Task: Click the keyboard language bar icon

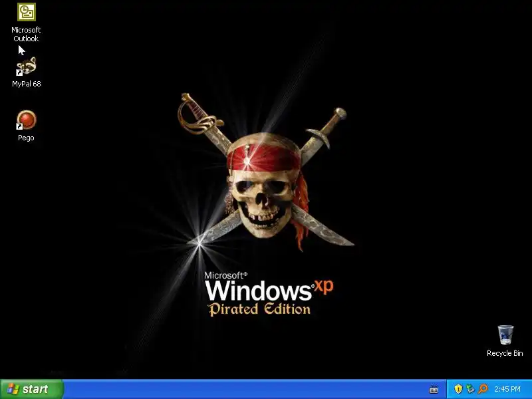Action: pos(434,390)
